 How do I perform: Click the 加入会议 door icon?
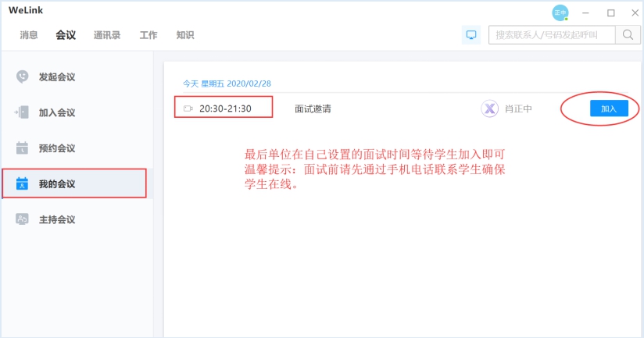[x=22, y=112]
